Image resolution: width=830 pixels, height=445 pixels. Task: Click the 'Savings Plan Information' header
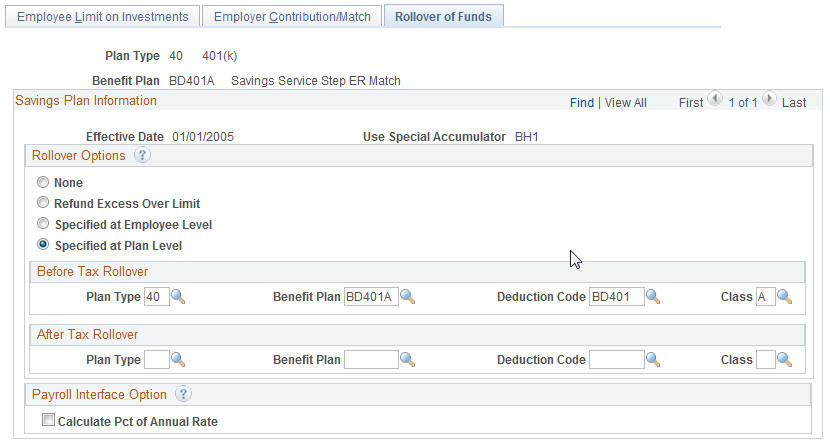pyautogui.click(x=86, y=101)
